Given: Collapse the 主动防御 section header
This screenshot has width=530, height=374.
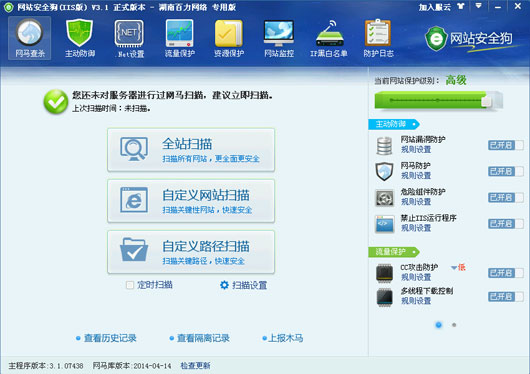Looking at the screenshot, I should (x=394, y=124).
